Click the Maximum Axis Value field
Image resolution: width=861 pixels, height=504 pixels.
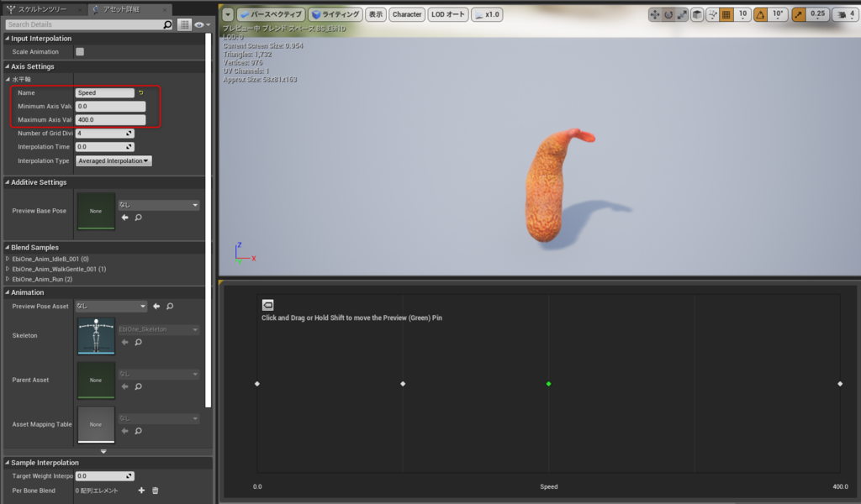click(x=110, y=119)
